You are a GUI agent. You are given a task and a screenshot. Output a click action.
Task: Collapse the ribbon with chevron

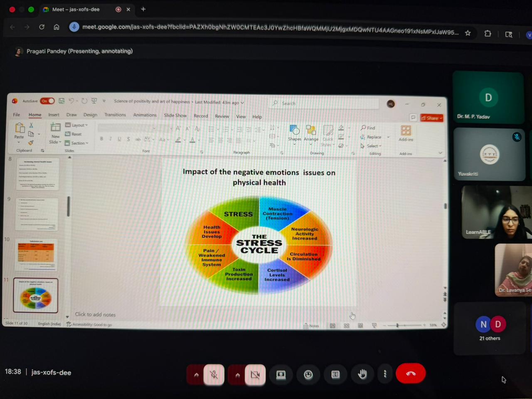click(440, 153)
